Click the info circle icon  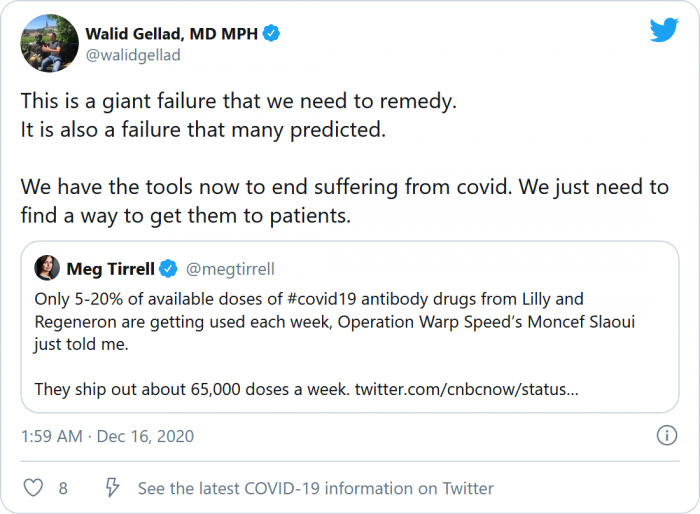click(666, 435)
